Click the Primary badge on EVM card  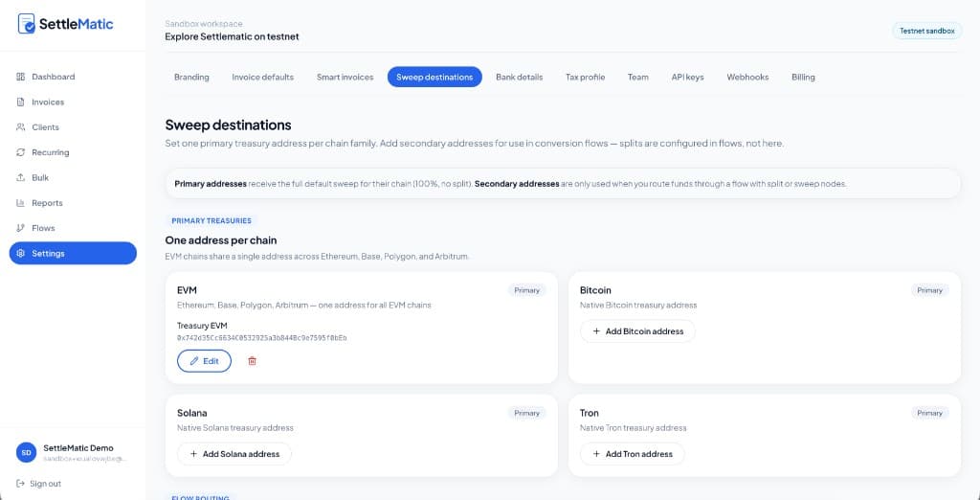pos(527,290)
